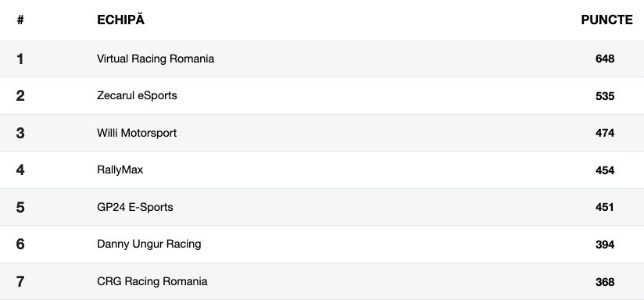This screenshot has height=300, width=644.
Task: Open Virtual Racing Romania team
Action: pos(156,59)
